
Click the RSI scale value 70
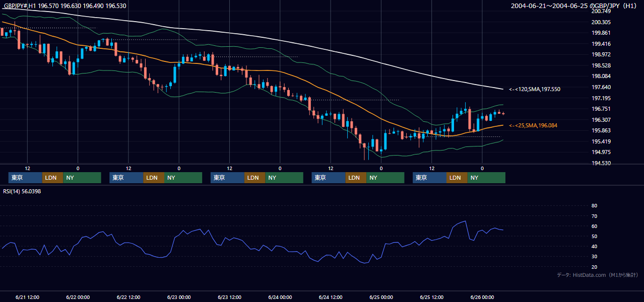[x=594, y=216]
